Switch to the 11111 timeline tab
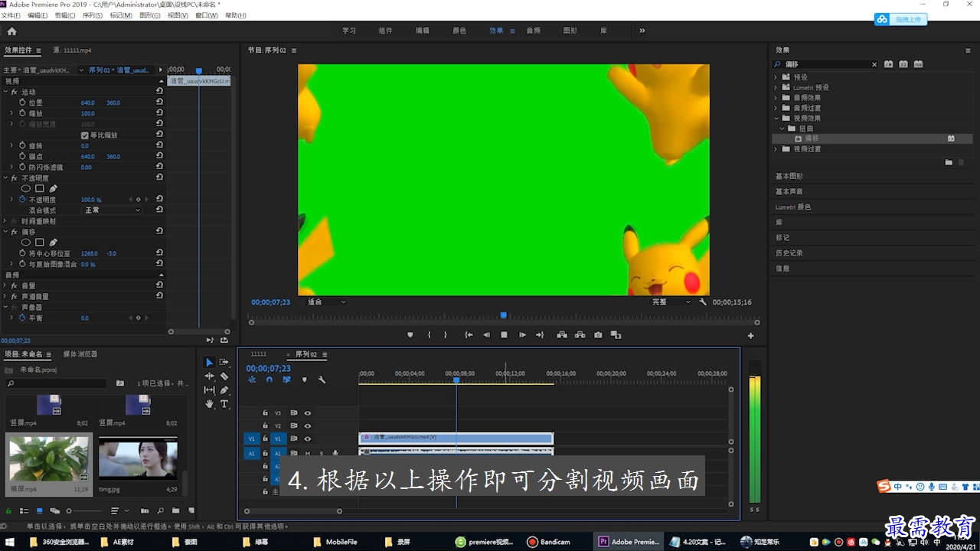 pyautogui.click(x=259, y=354)
